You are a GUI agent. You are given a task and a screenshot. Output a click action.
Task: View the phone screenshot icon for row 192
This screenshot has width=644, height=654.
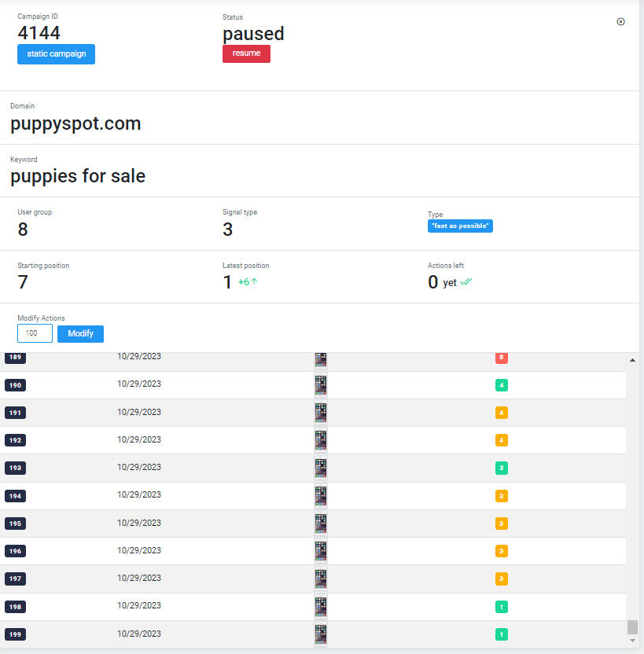[x=321, y=440]
